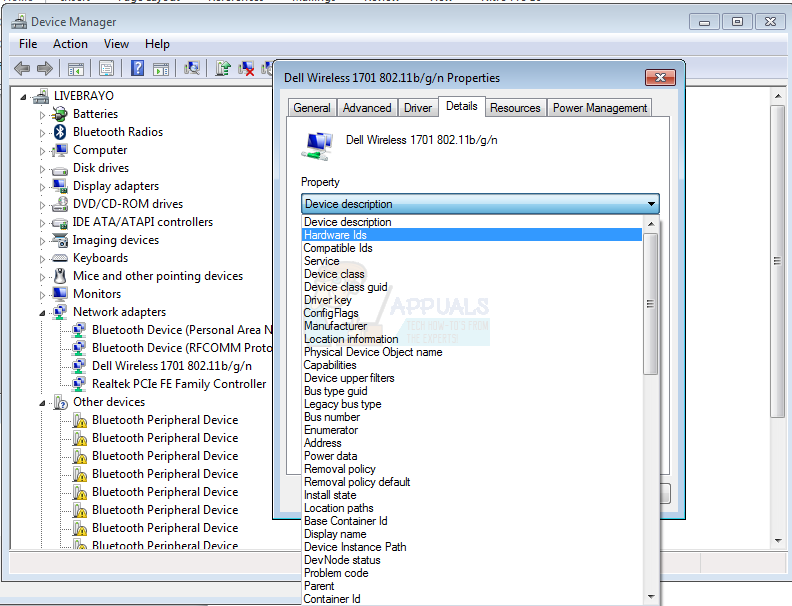
Task: Open the File menu
Action: pyautogui.click(x=28, y=44)
